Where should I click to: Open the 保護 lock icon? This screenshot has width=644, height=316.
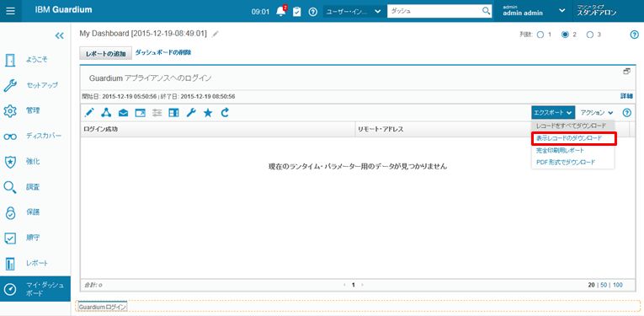(10, 213)
